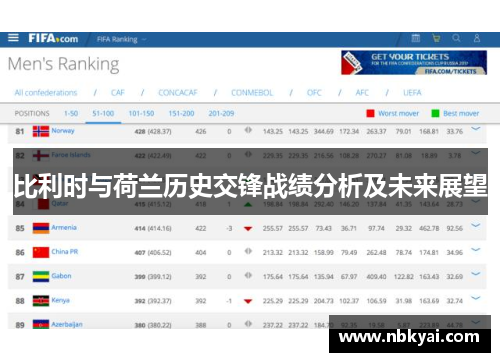The height and width of the screenshot is (362, 500).
Task: Switch to positions 101-150 tab
Action: (141, 113)
